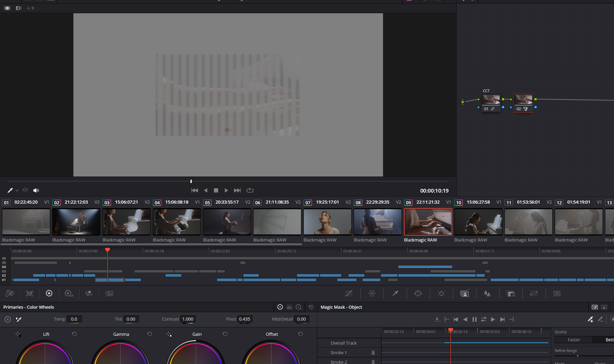The width and height of the screenshot is (614, 364).
Task: Select node 01 CCT in graph
Action: click(x=491, y=103)
